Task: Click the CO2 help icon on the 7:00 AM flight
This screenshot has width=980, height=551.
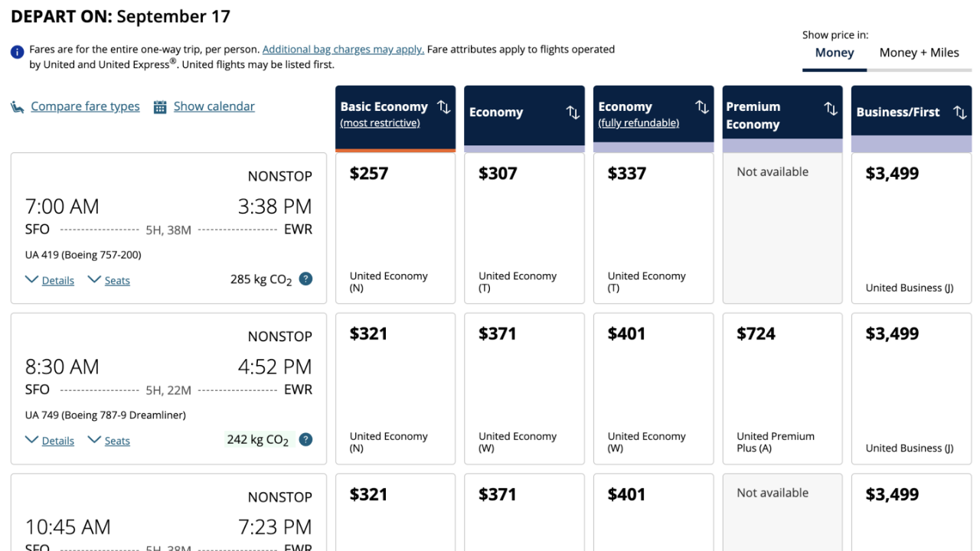Action: point(305,279)
